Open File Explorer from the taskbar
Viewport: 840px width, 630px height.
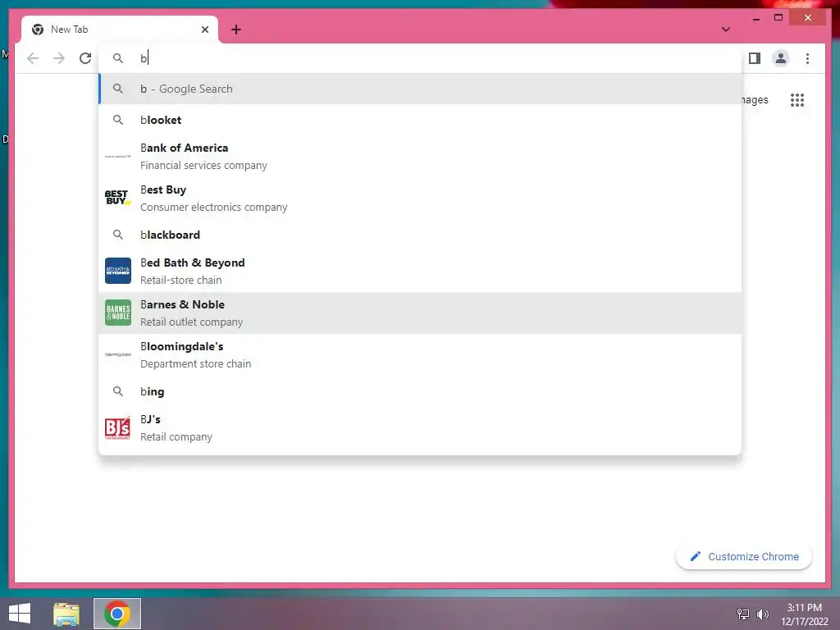click(x=66, y=614)
